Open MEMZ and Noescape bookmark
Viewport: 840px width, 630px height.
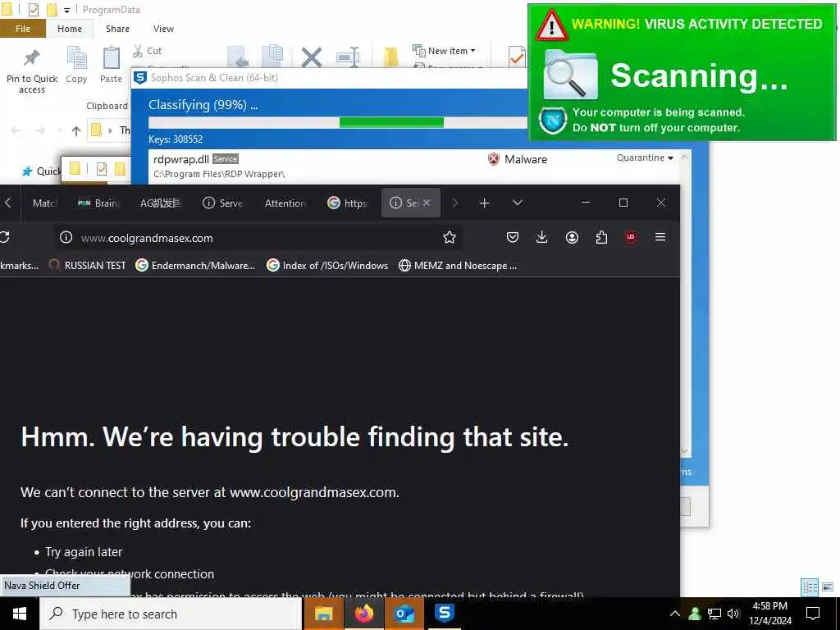(x=458, y=265)
